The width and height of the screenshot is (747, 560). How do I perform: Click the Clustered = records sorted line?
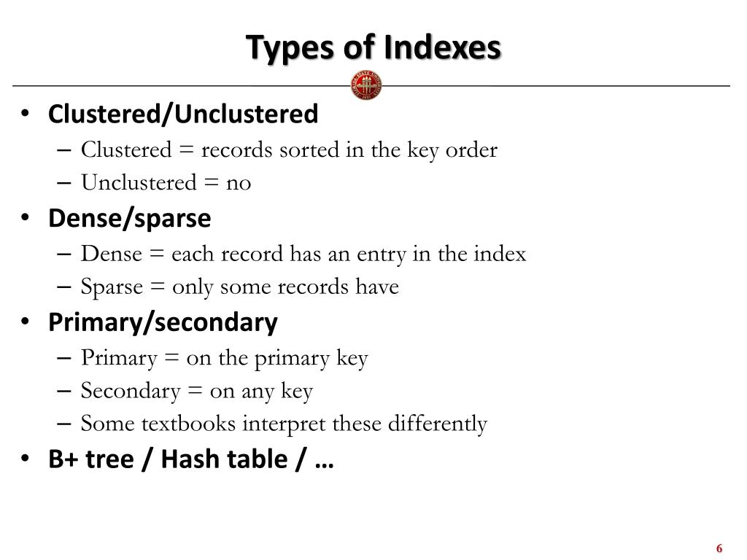289,150
